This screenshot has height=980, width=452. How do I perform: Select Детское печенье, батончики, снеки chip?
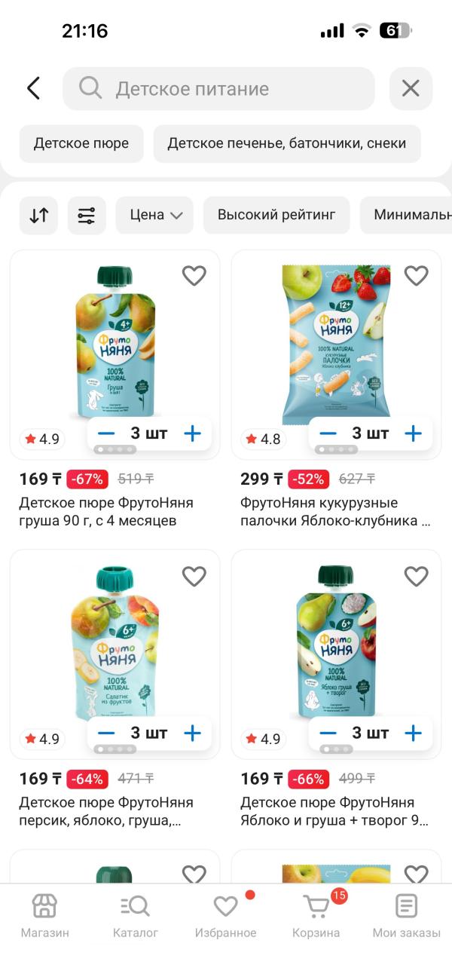tap(287, 143)
